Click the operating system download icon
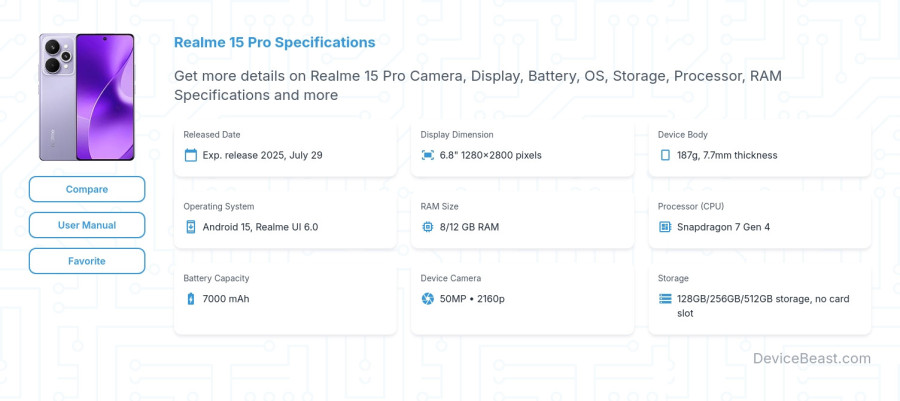This screenshot has height=401, width=900. click(191, 227)
